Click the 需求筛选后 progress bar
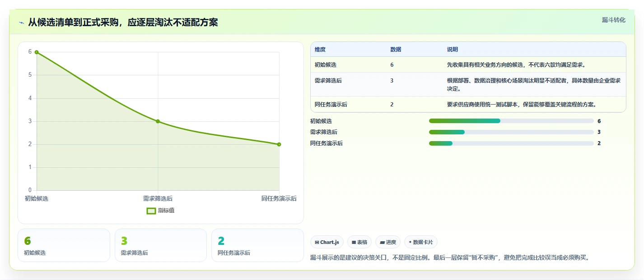This screenshot has height=280, width=644. point(511,132)
